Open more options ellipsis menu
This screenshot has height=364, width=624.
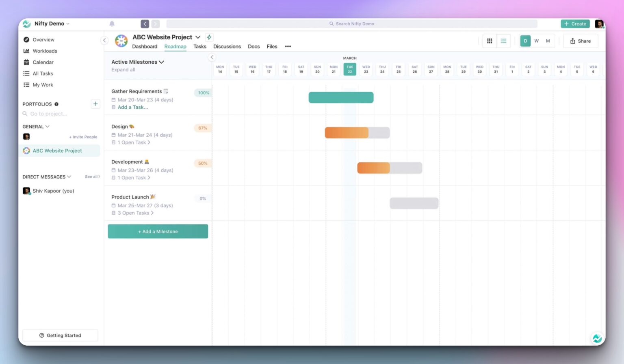click(x=288, y=47)
